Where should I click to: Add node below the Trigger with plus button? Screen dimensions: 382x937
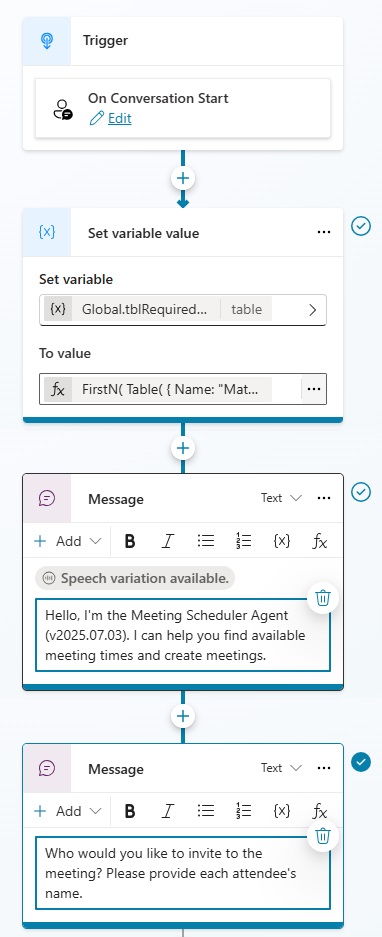click(183, 178)
